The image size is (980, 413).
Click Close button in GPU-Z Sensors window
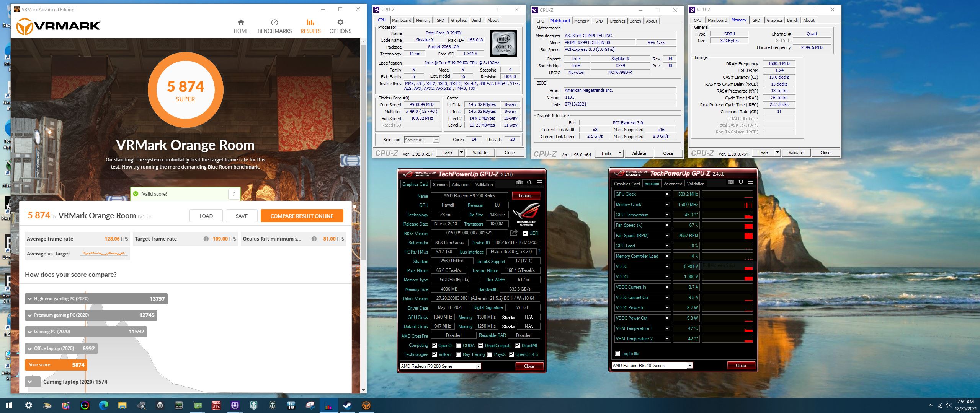pyautogui.click(x=741, y=366)
